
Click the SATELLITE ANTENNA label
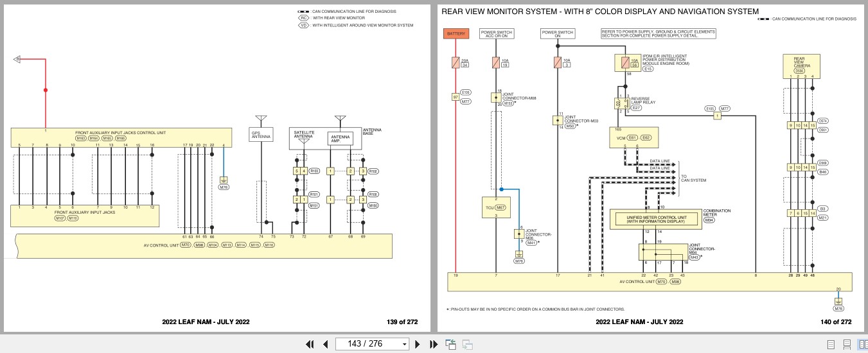pos(303,135)
